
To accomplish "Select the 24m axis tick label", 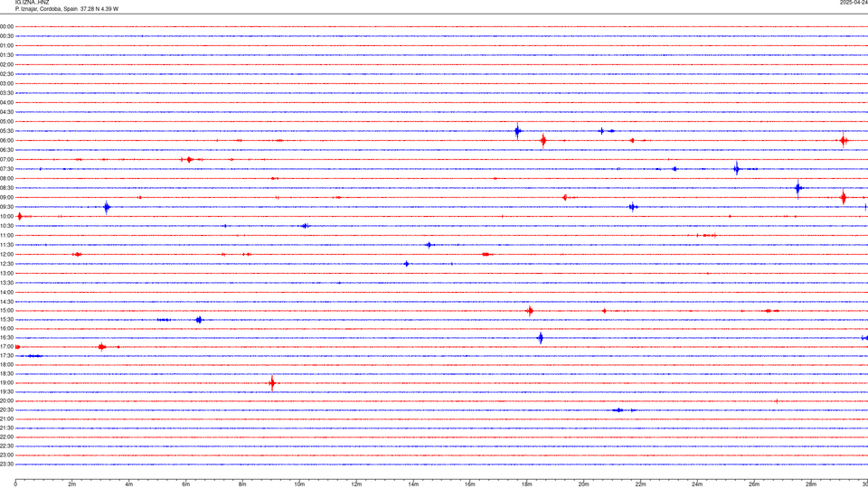I will 697,484.
